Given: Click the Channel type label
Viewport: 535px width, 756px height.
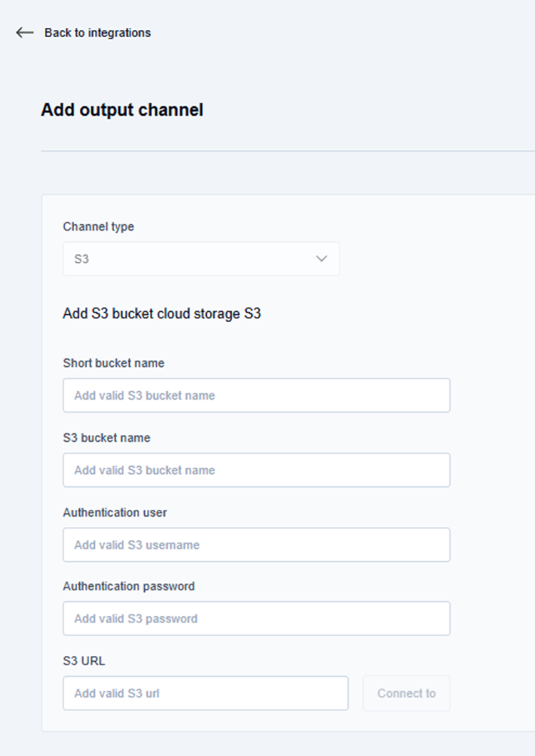Looking at the screenshot, I should [x=98, y=227].
